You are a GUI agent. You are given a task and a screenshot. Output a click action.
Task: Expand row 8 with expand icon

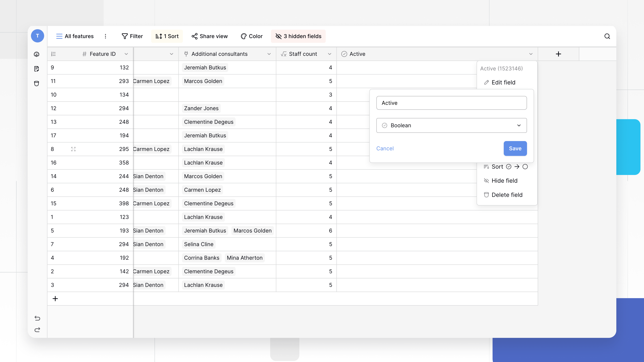tap(73, 149)
